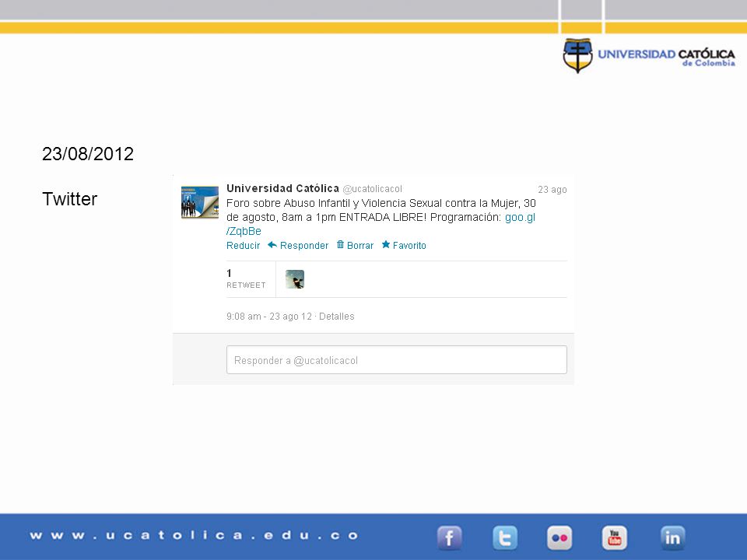Viewport: 747px width, 560px height.
Task: Open the Facebook icon in footer
Action: (x=449, y=537)
